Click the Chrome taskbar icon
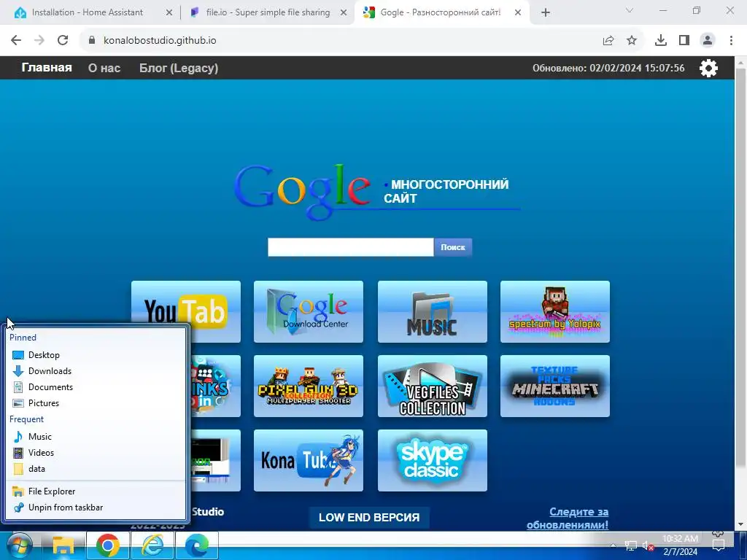This screenshot has width=747, height=560. 108,545
